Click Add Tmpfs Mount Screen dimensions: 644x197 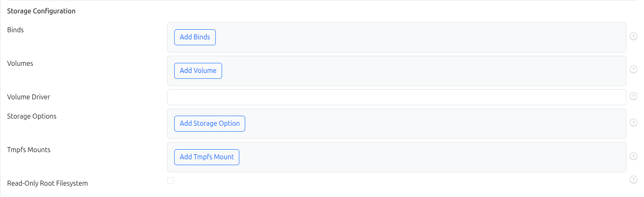point(207,157)
